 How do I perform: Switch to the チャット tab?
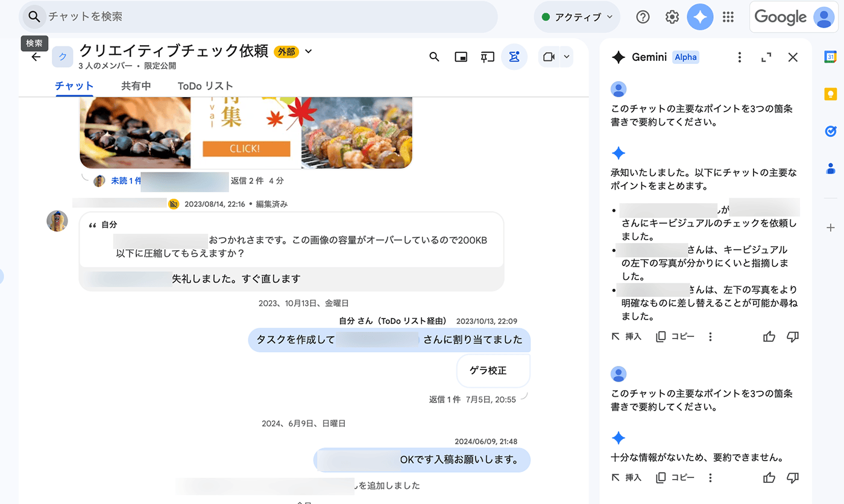tap(74, 86)
